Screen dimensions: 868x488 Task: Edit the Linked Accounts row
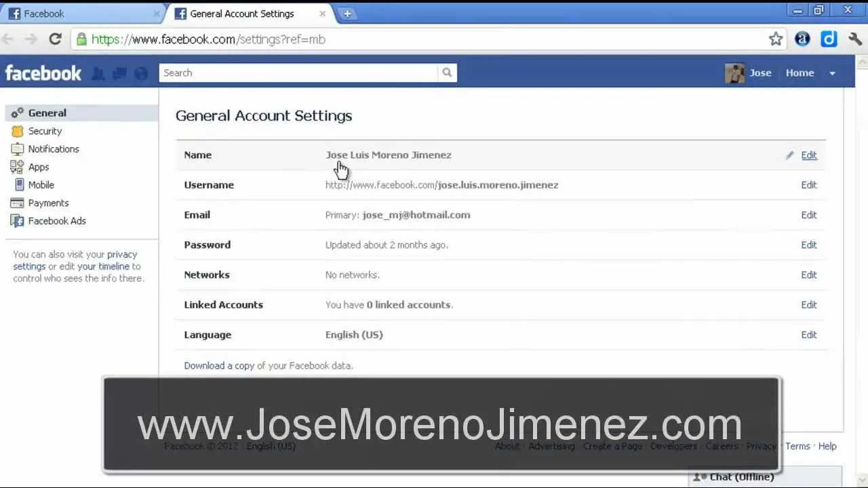click(809, 304)
